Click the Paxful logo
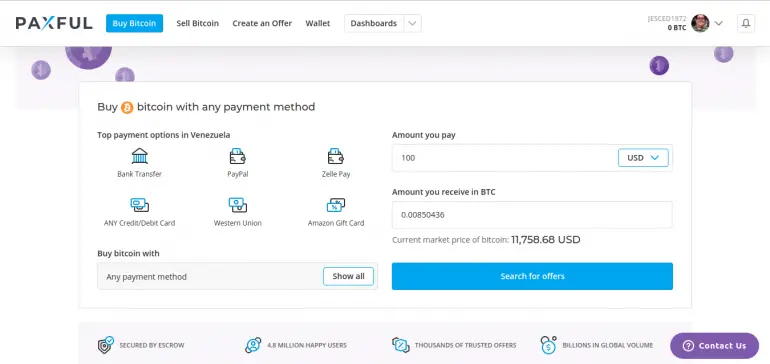 (54, 23)
